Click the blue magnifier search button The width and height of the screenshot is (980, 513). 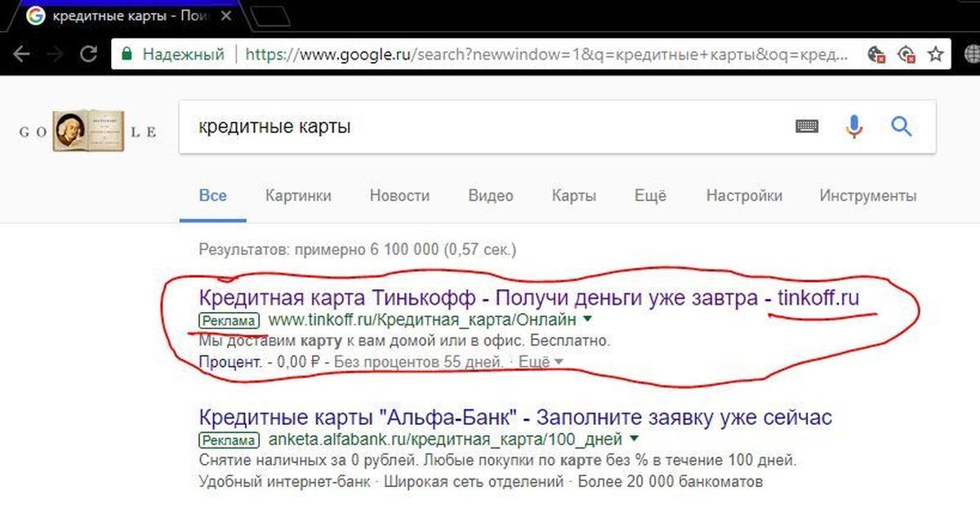click(x=901, y=126)
